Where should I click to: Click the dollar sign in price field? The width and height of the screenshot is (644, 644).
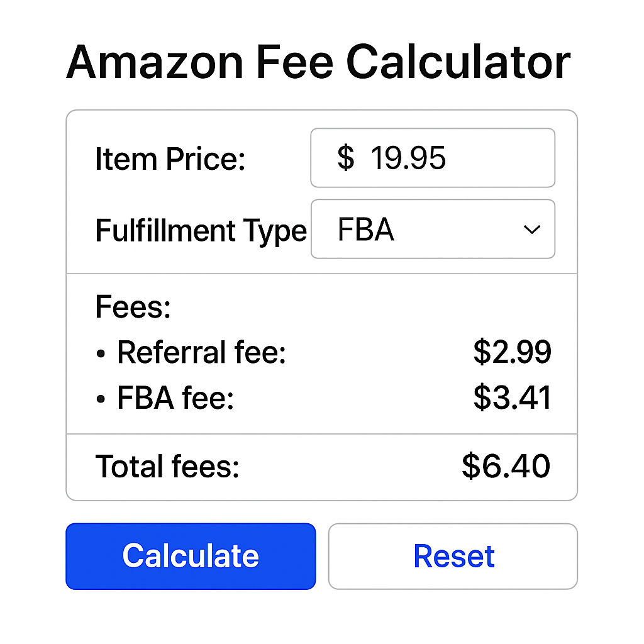(x=345, y=158)
